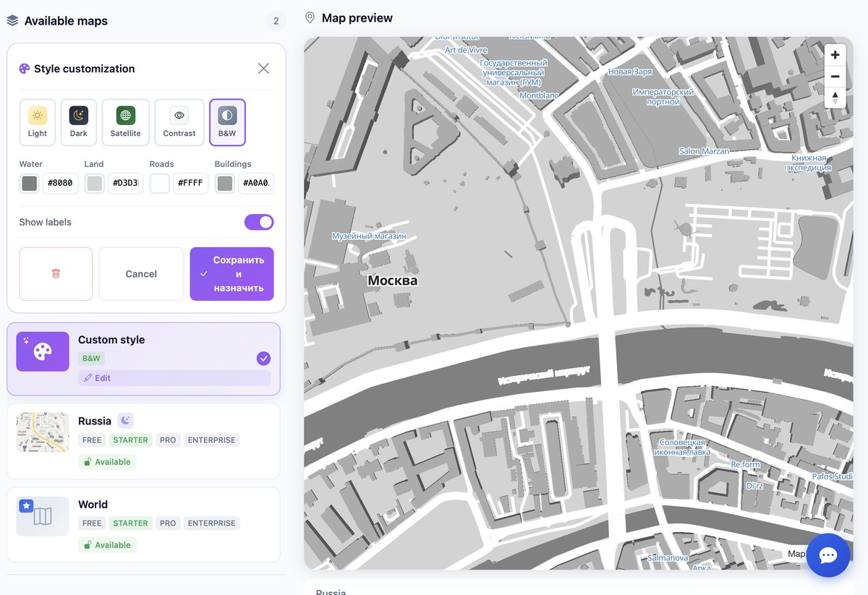868x595 pixels.
Task: Click the Custom style selected checkmark
Action: point(263,358)
